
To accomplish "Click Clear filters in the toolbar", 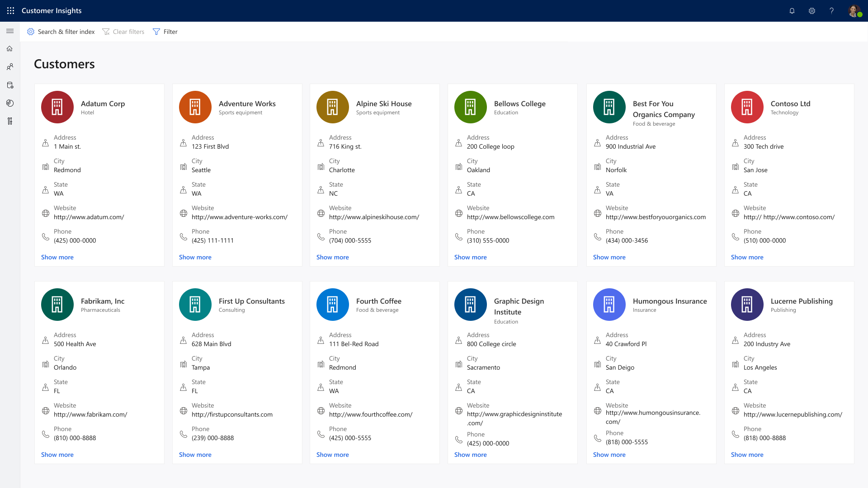I will tap(123, 32).
